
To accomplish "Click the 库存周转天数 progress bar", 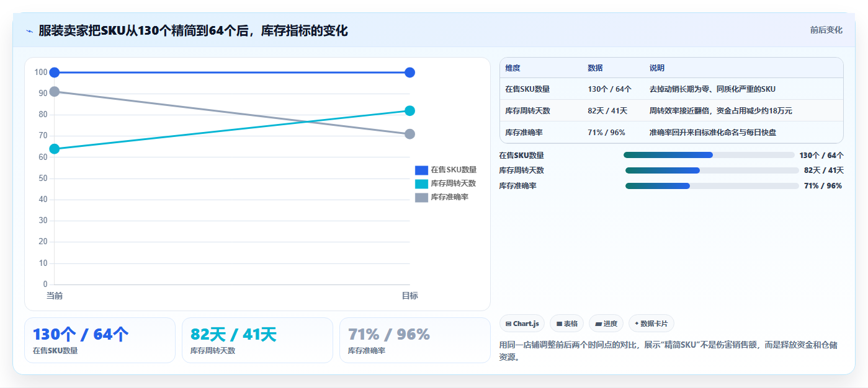I will 712,170.
